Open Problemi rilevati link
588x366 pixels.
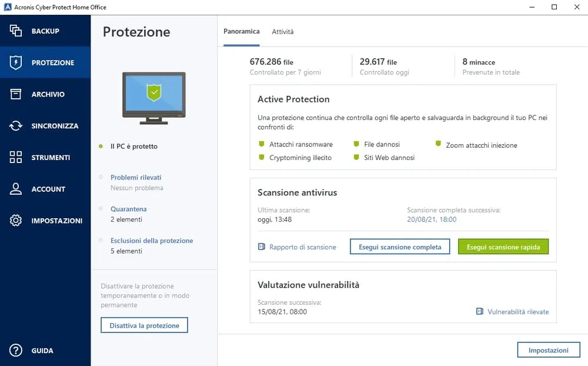click(136, 177)
